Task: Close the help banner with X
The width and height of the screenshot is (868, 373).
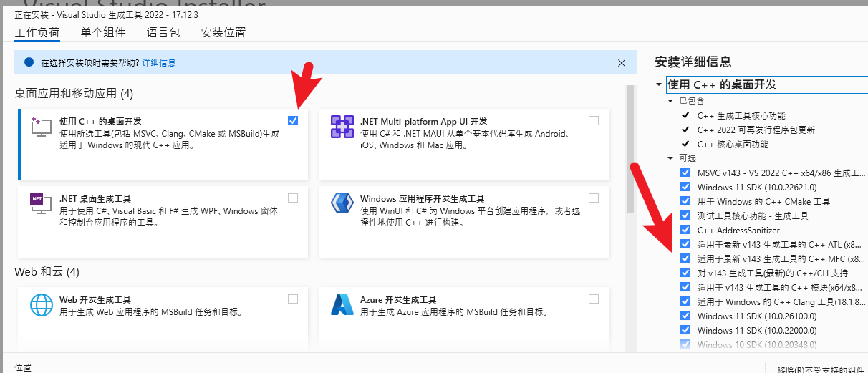Action: pos(622,63)
